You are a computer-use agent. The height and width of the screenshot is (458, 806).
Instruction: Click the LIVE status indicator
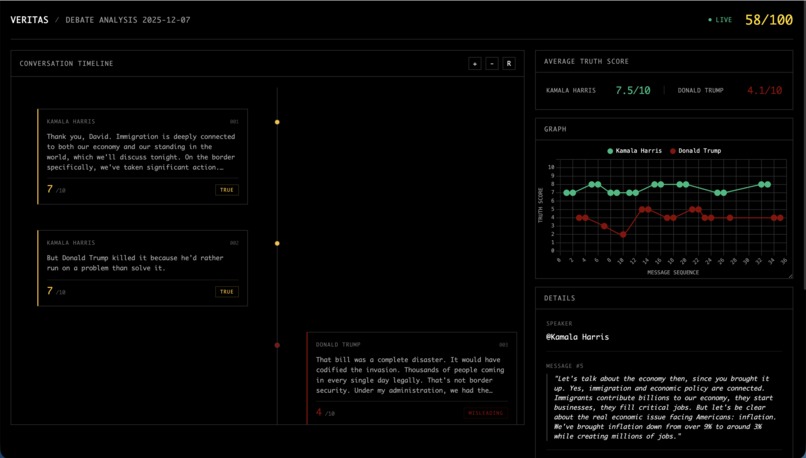click(720, 20)
